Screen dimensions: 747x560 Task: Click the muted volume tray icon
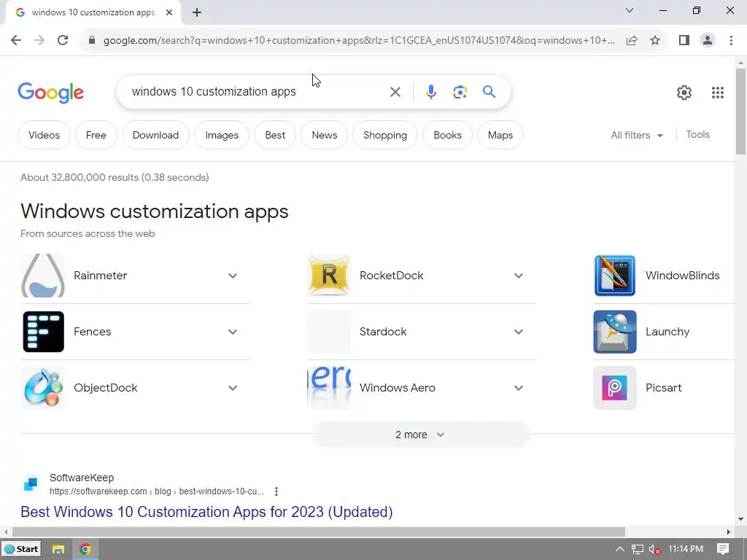(654, 549)
